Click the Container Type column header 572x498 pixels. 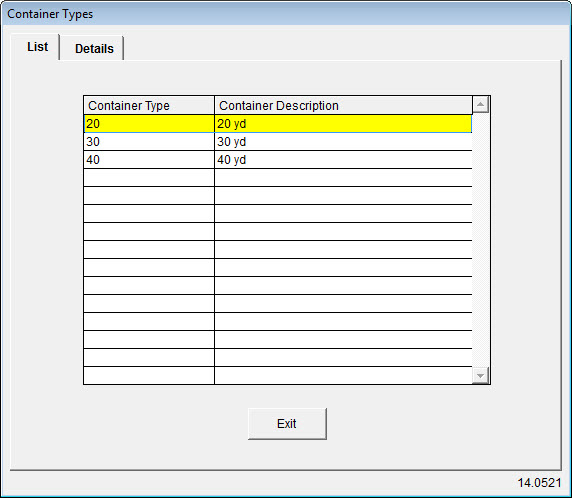[x=149, y=105]
